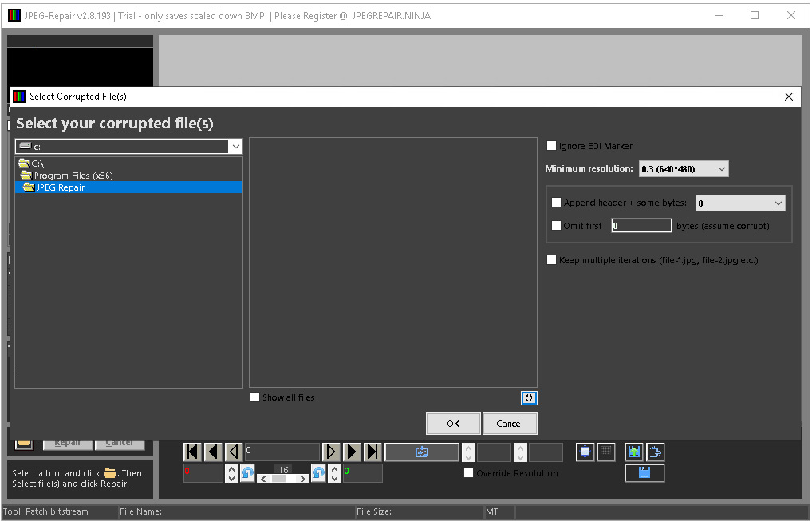This screenshot has height=521, width=812.
Task: Click the solid right arrow step-forward button
Action: (352, 452)
